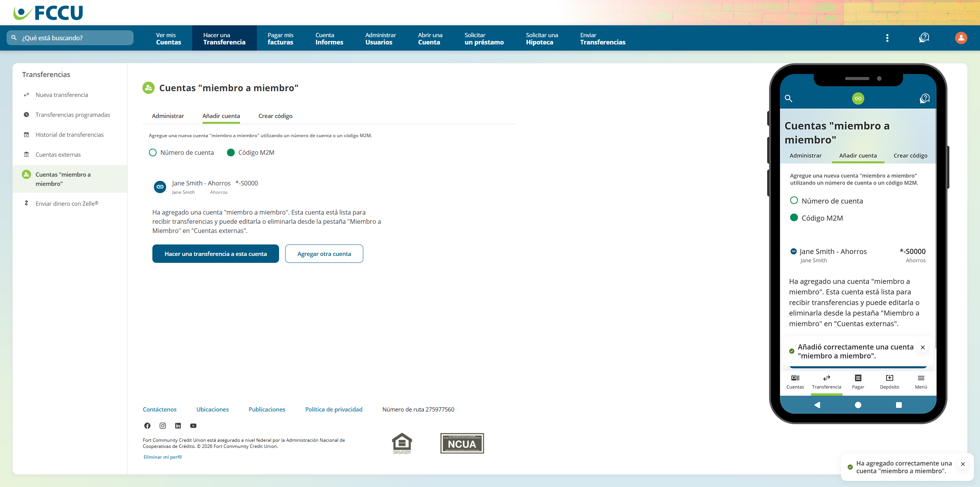Image resolution: width=980 pixels, height=487 pixels.
Task: Click Hacer una transferencia a esta cuenta button
Action: (x=216, y=254)
